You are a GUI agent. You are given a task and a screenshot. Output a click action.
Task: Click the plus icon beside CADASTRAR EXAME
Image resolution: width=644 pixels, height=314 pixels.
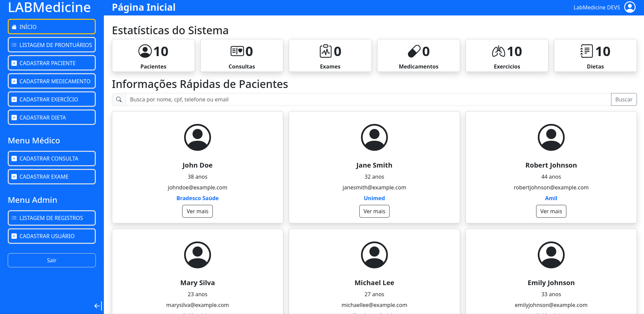pyautogui.click(x=14, y=177)
